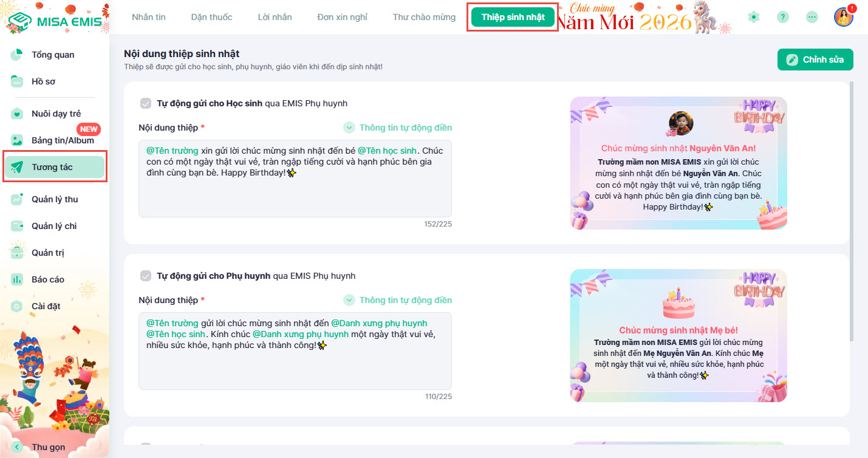
Task: Toggle Tự động gửi cho Học sinh checkbox
Action: click(146, 103)
